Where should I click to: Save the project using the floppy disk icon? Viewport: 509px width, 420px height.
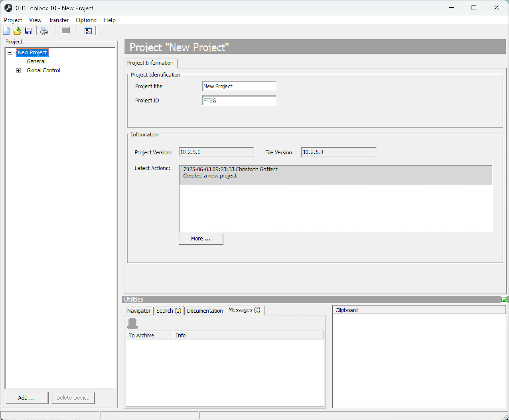28,31
